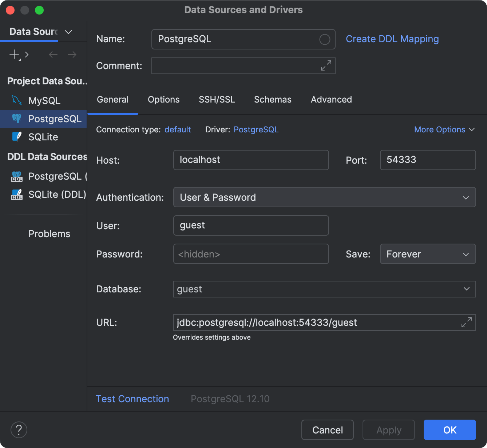The width and height of the screenshot is (487, 448).
Task: Confirm settings with the OK button
Action: pyautogui.click(x=450, y=430)
